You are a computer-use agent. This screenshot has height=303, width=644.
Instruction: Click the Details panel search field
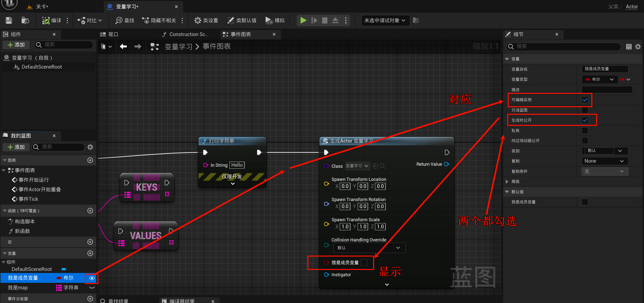pyautogui.click(x=564, y=46)
